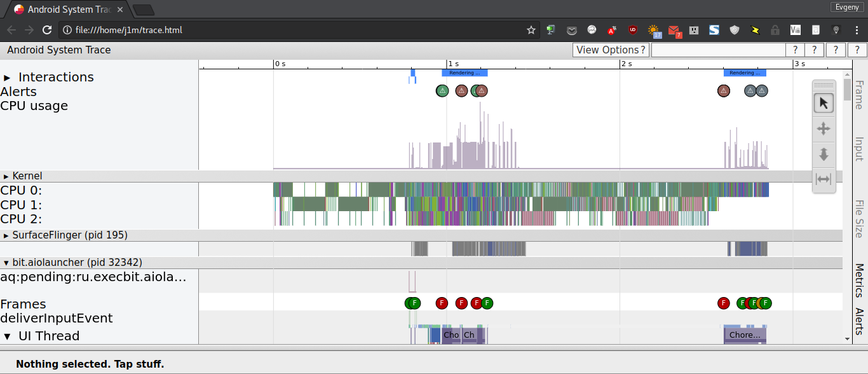Open the network computers extension icon
This screenshot has width=868, height=374.
click(x=551, y=30)
